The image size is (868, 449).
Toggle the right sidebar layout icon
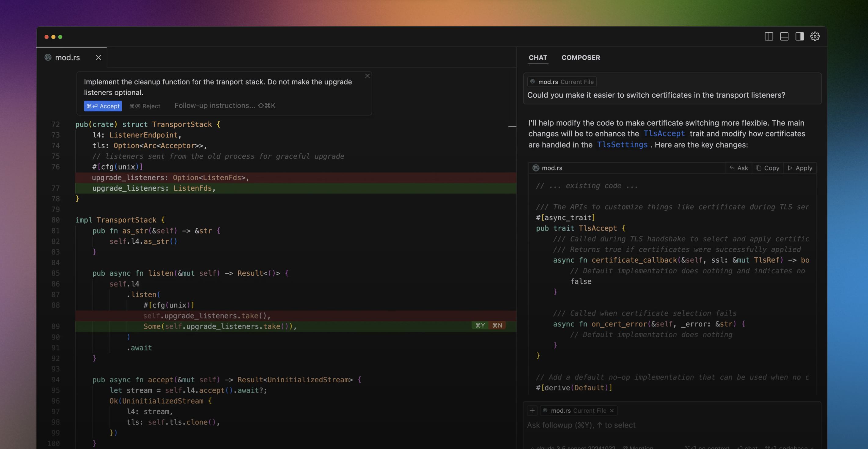[800, 36]
